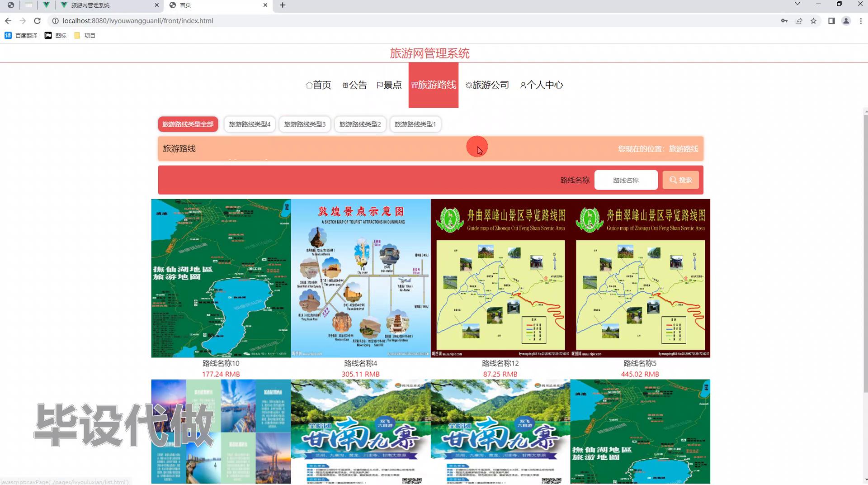Filter by 旅游路线类型全部
The width and height of the screenshot is (868, 485).
(x=188, y=124)
